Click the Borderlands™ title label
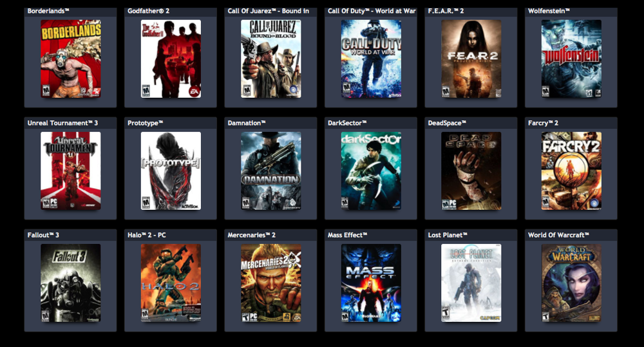Screen dimensions: 644x347 (x=48, y=11)
